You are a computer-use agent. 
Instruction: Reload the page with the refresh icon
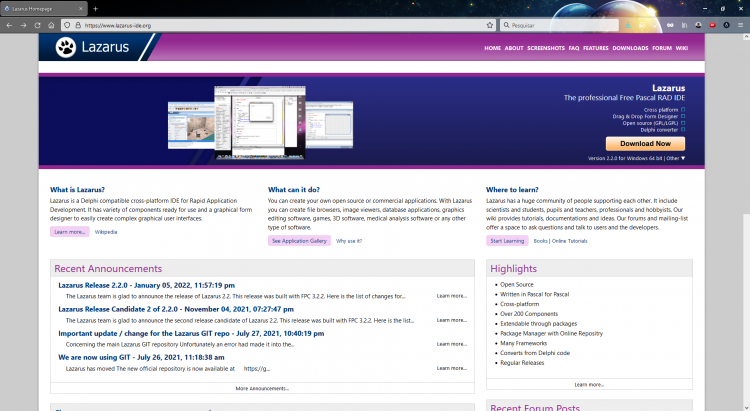point(37,25)
